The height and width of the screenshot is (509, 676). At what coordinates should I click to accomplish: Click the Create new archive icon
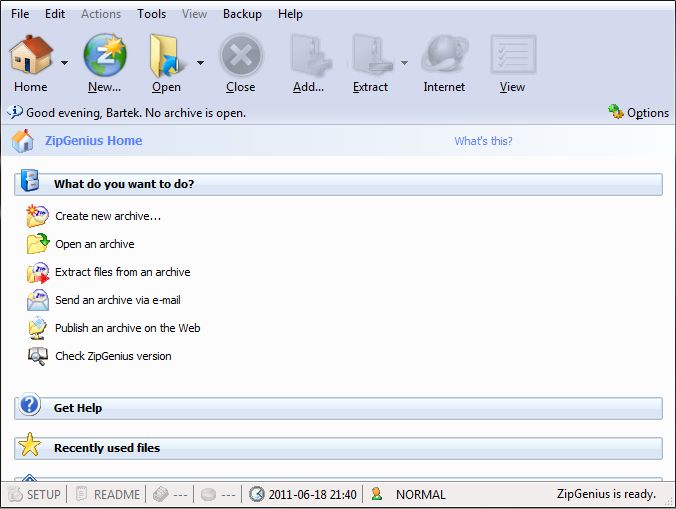tap(38, 216)
